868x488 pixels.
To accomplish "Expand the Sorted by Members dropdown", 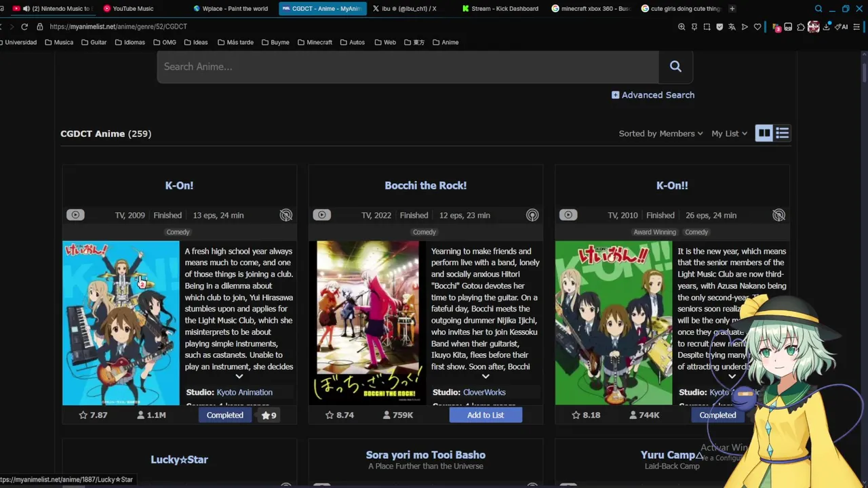I will click(660, 134).
